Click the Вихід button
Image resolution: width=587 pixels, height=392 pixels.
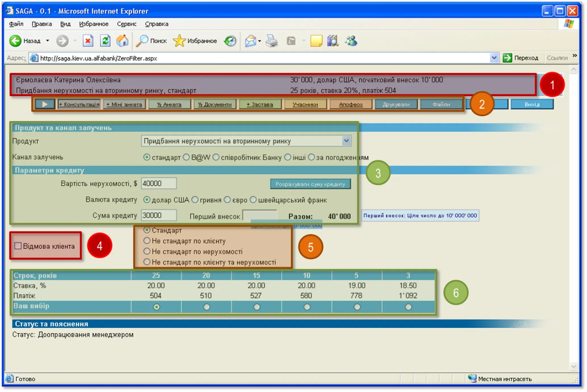(532, 104)
